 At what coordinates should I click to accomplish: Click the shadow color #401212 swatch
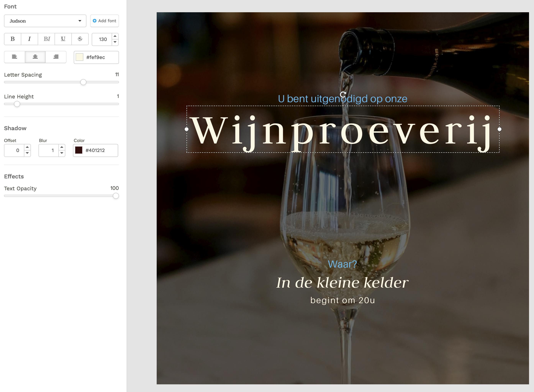(79, 150)
